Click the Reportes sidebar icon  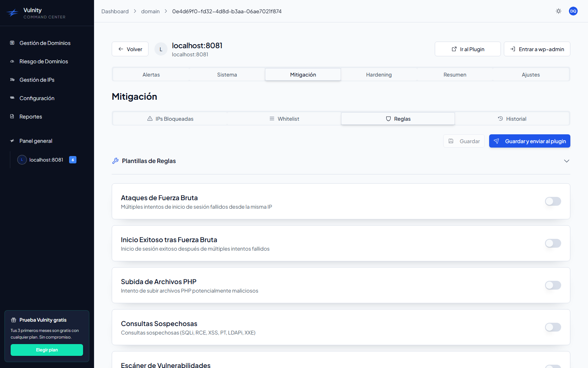[12, 116]
